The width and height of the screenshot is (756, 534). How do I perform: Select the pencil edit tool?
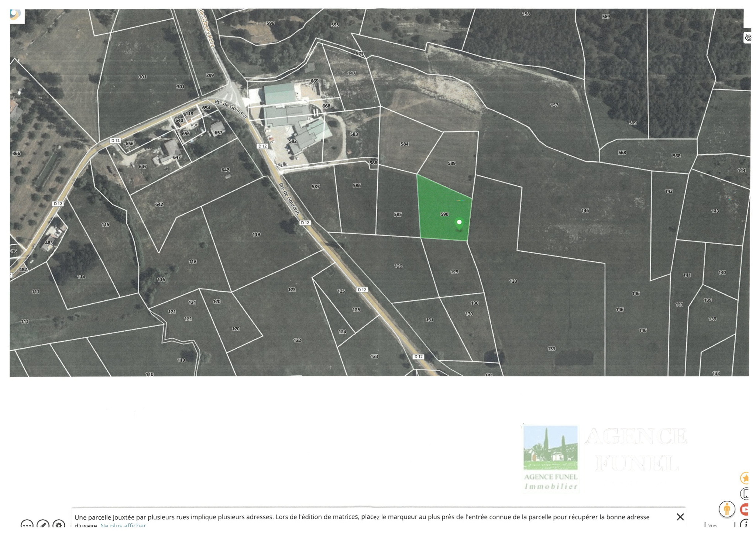point(43,525)
